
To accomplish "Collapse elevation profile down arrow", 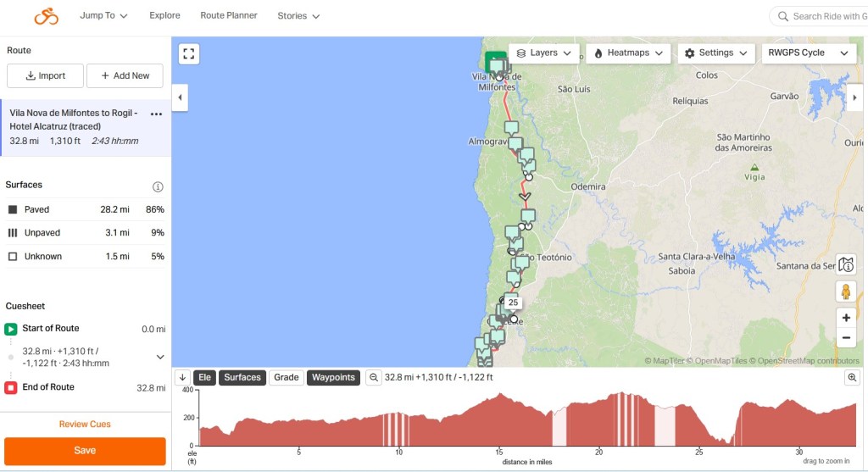I will pyautogui.click(x=183, y=377).
